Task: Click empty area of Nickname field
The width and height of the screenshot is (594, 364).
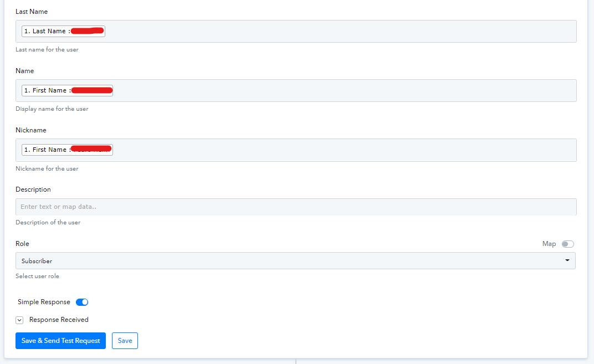Action: (341, 150)
